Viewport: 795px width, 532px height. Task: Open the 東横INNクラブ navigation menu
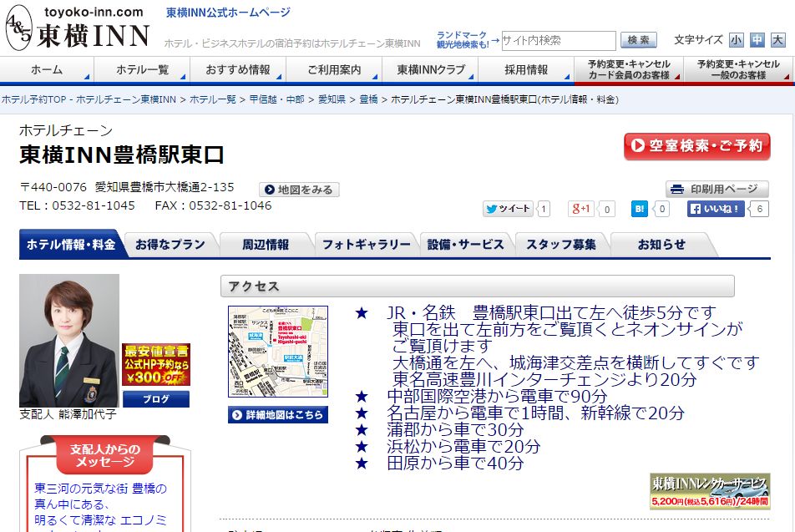430,70
